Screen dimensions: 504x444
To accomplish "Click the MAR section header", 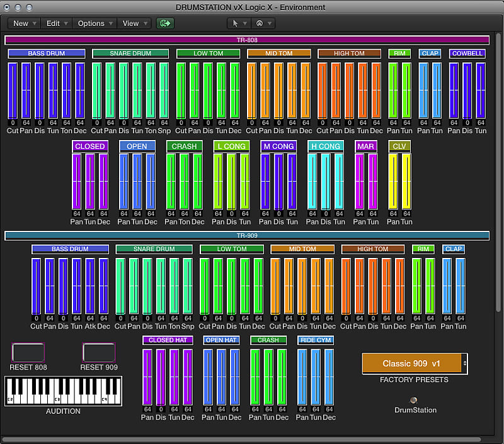I will click(x=365, y=146).
